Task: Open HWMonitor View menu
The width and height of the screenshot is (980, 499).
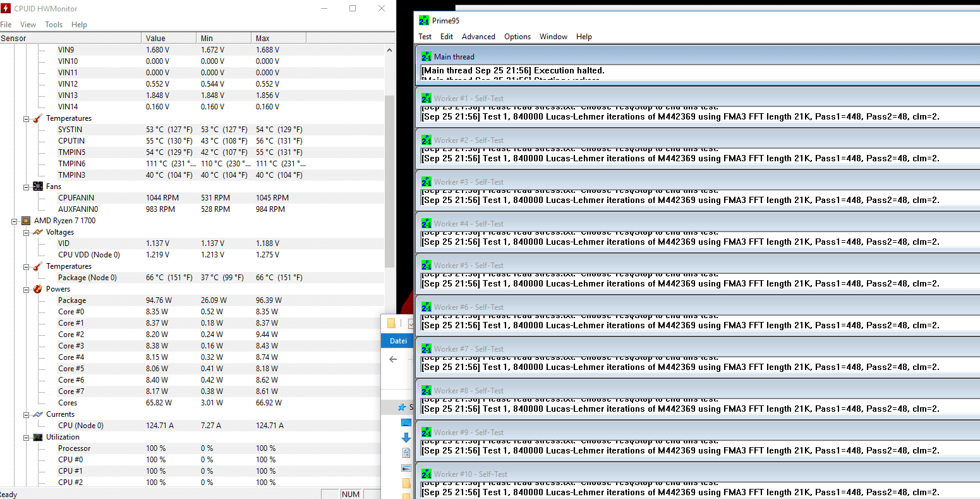Action: coord(28,25)
